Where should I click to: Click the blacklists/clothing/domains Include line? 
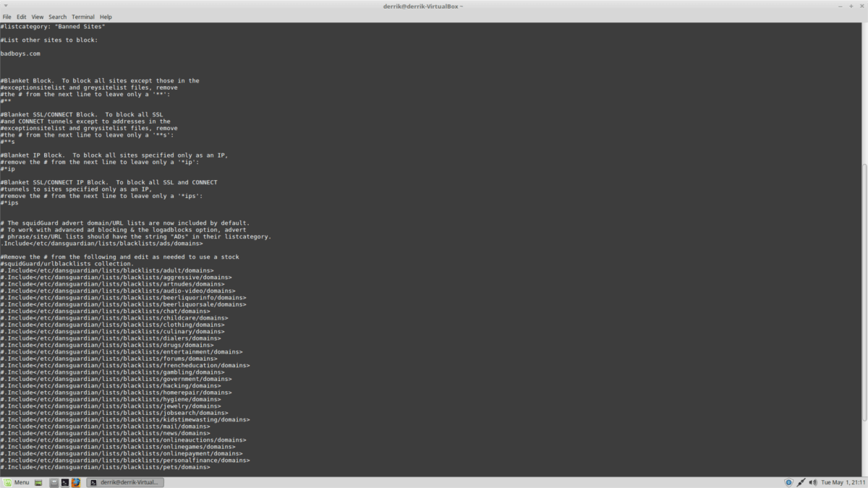click(112, 325)
